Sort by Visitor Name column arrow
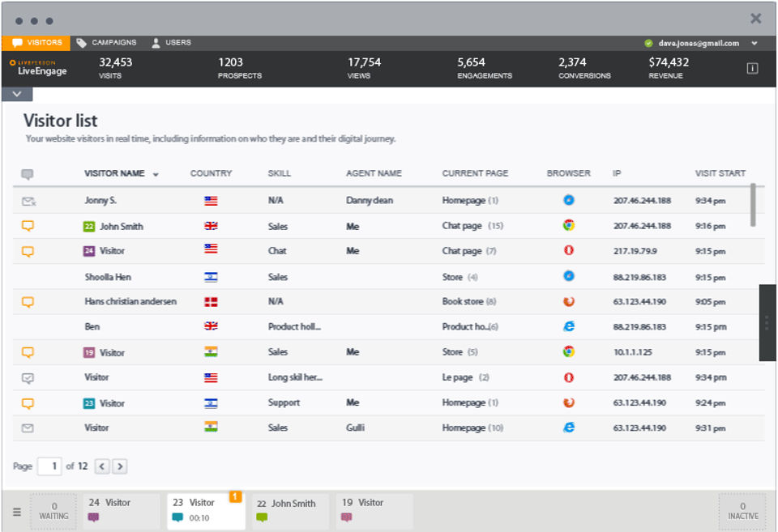The height and width of the screenshot is (532, 778). point(156,175)
